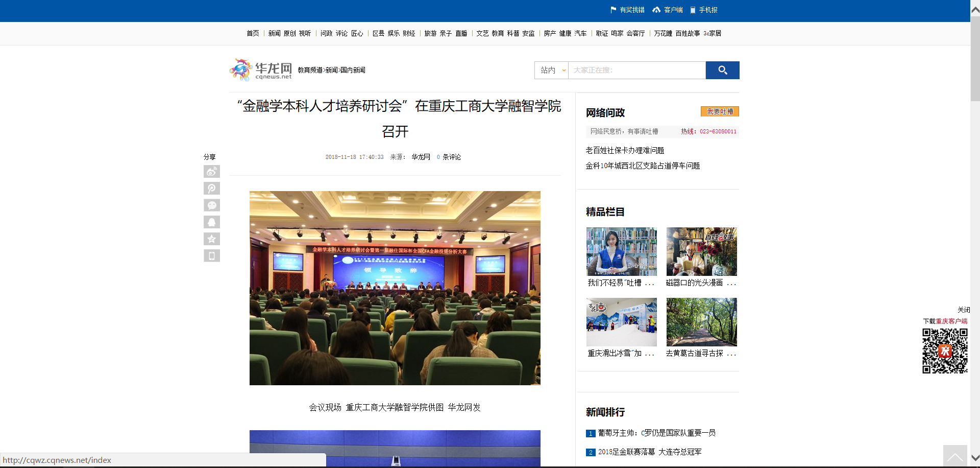This screenshot has width=980, height=468.
Task: Select 问政 in the top navigation
Action: pos(326,33)
